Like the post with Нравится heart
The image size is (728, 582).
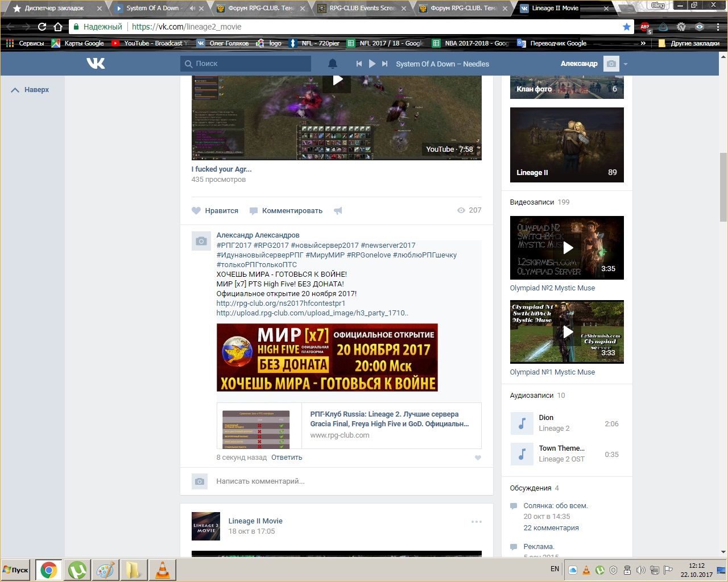(x=215, y=210)
